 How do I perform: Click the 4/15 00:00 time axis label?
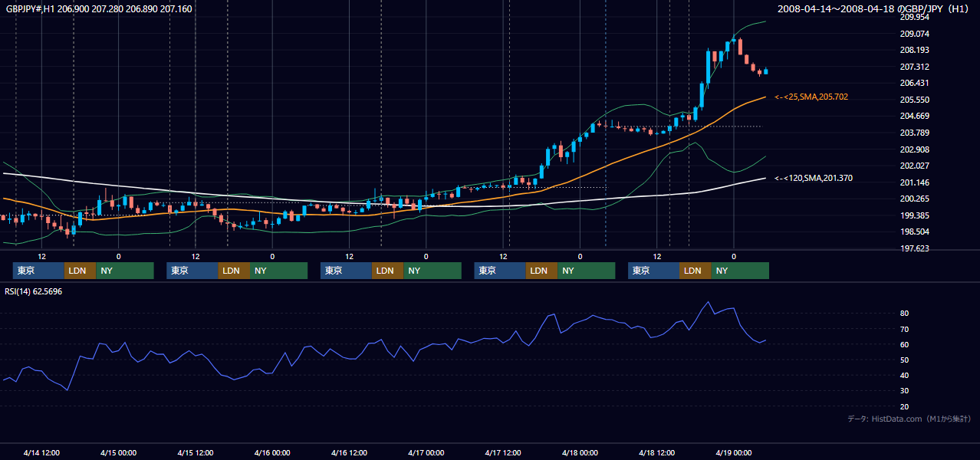pyautogui.click(x=118, y=452)
